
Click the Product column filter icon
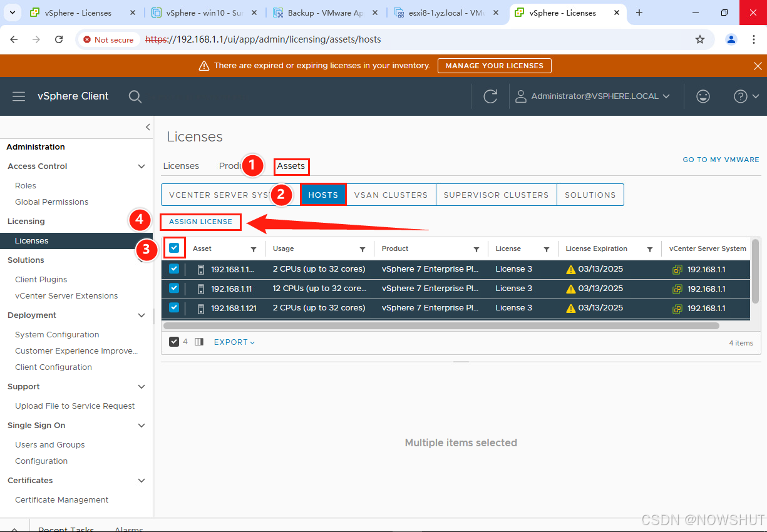click(476, 249)
